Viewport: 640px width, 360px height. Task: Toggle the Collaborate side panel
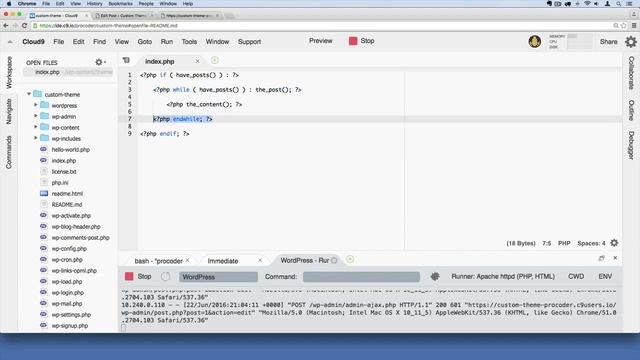(631, 73)
